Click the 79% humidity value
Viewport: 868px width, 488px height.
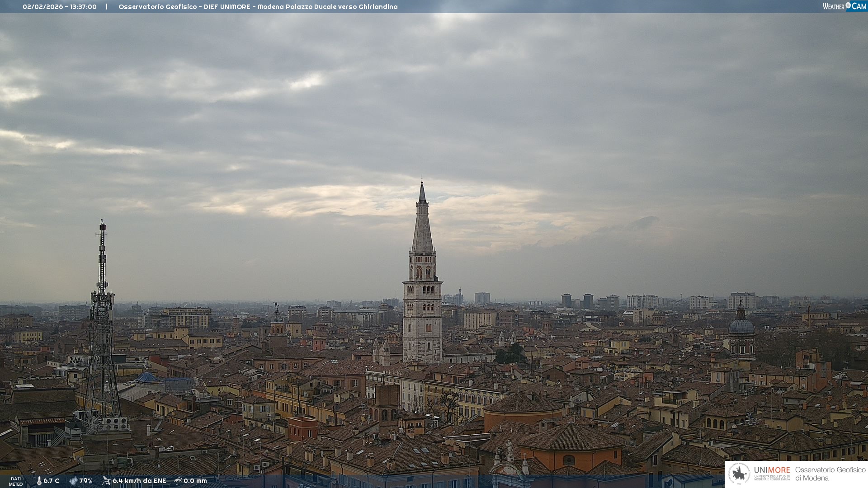(86, 481)
